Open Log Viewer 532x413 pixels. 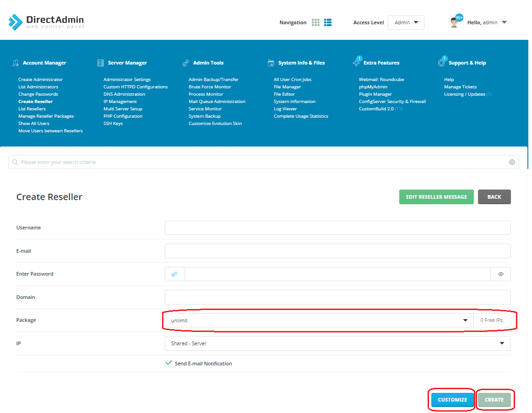[285, 109]
